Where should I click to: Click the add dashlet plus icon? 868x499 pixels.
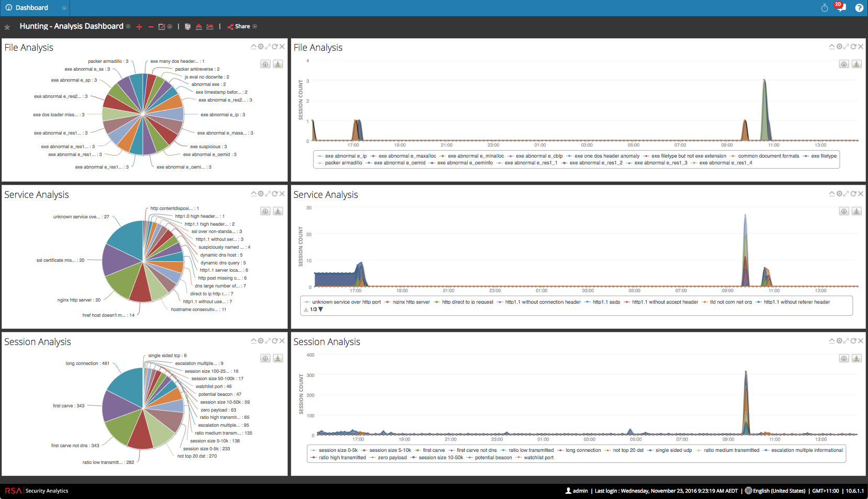pos(139,27)
